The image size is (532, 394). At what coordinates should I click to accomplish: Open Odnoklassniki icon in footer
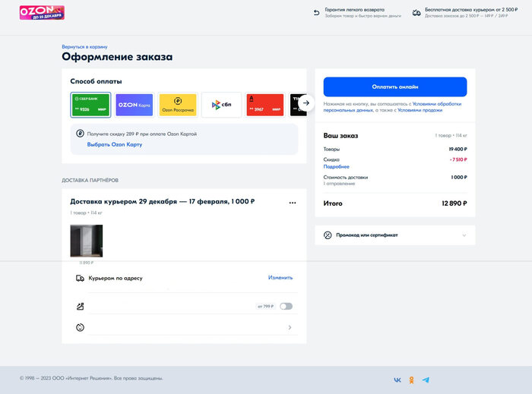[x=412, y=380]
